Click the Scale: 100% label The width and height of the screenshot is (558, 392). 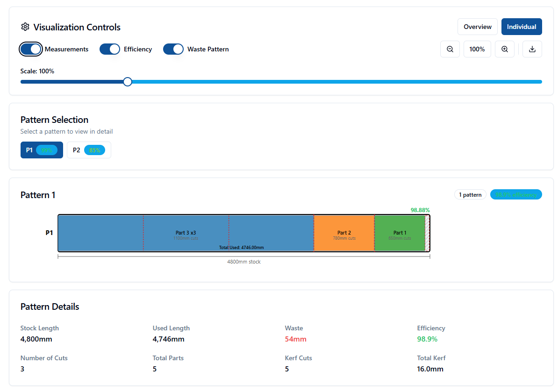pos(37,71)
